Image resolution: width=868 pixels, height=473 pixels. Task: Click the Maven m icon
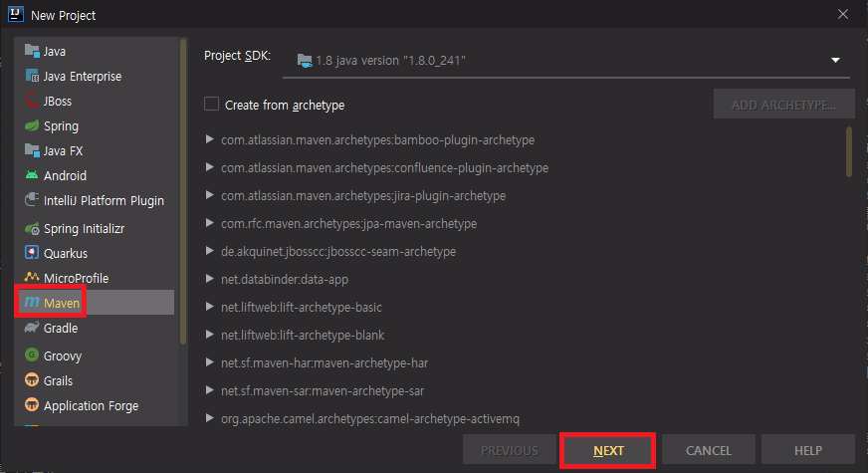32,302
